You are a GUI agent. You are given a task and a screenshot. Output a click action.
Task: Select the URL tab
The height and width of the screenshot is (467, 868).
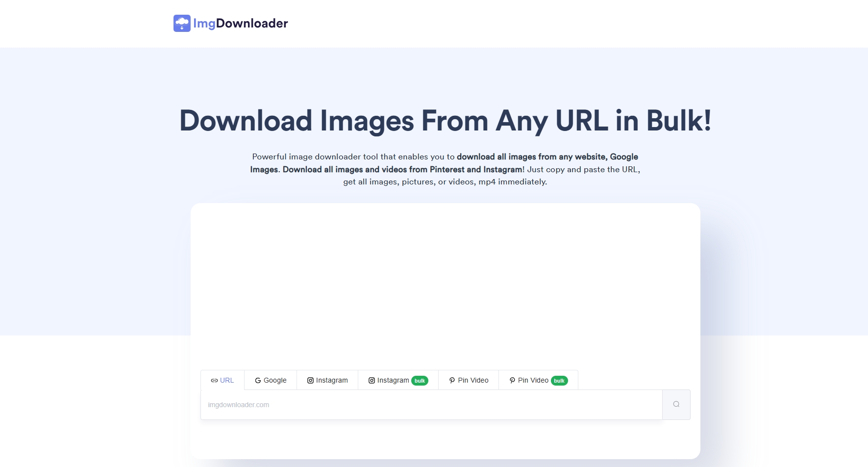[223, 380]
